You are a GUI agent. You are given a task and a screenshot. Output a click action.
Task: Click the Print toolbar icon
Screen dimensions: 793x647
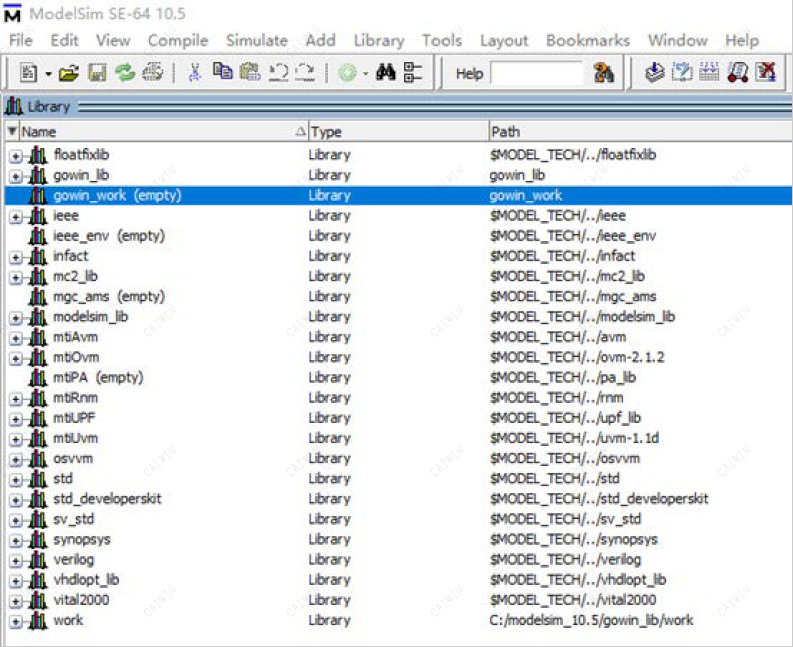tap(153, 73)
